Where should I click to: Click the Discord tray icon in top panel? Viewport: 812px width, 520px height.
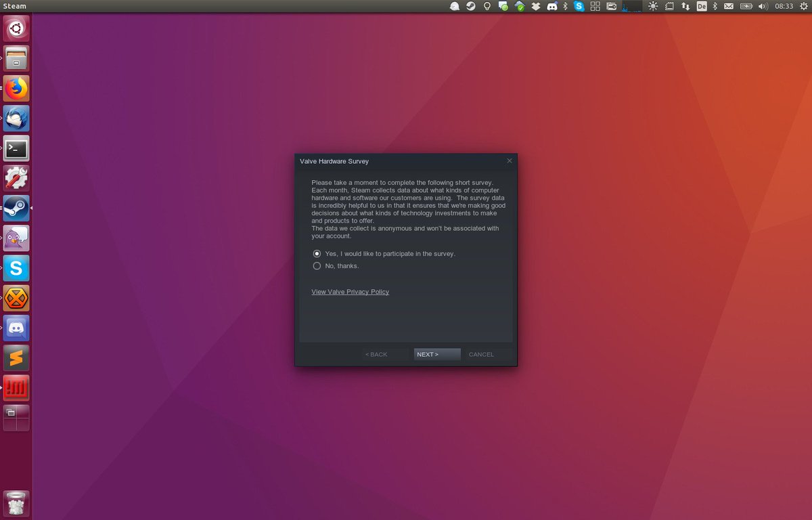point(551,6)
